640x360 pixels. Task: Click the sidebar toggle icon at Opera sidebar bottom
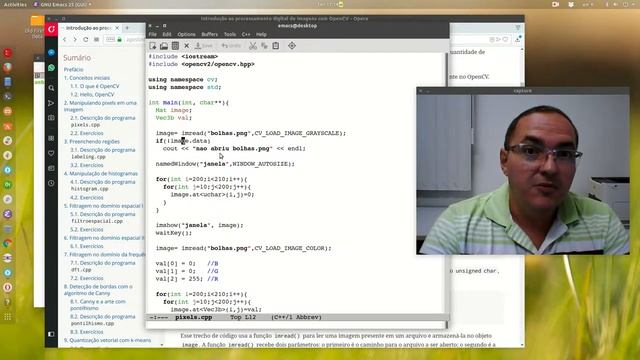51,334
